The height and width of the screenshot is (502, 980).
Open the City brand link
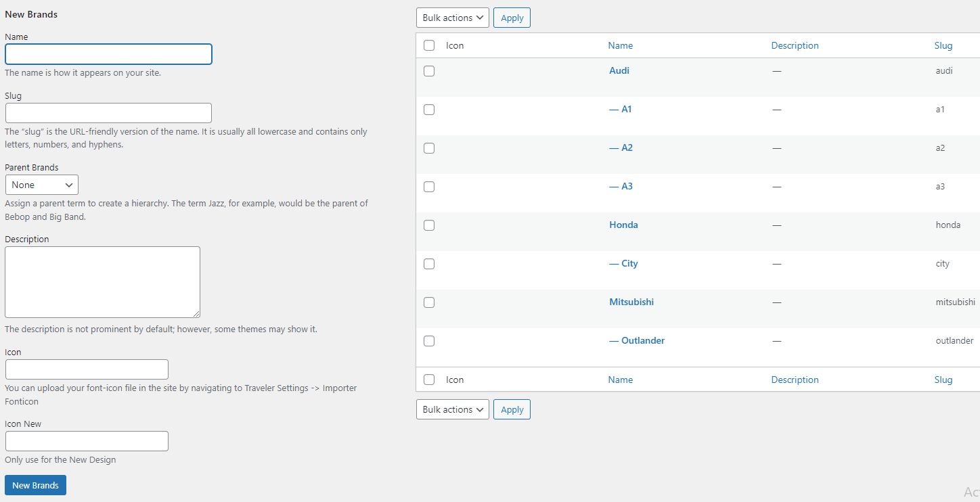(x=623, y=263)
